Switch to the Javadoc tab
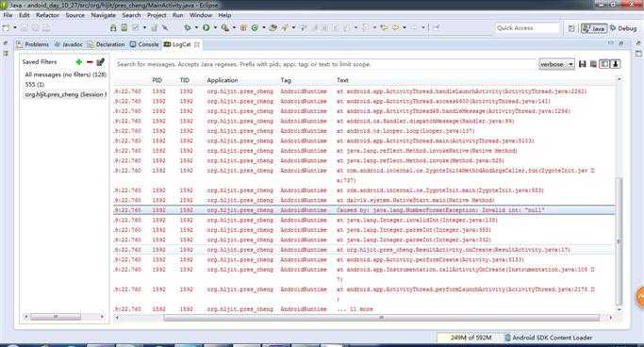 click(x=69, y=44)
